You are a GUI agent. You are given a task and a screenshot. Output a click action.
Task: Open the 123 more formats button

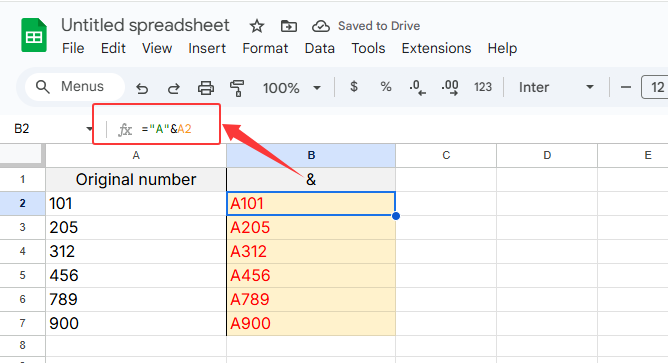coord(483,87)
